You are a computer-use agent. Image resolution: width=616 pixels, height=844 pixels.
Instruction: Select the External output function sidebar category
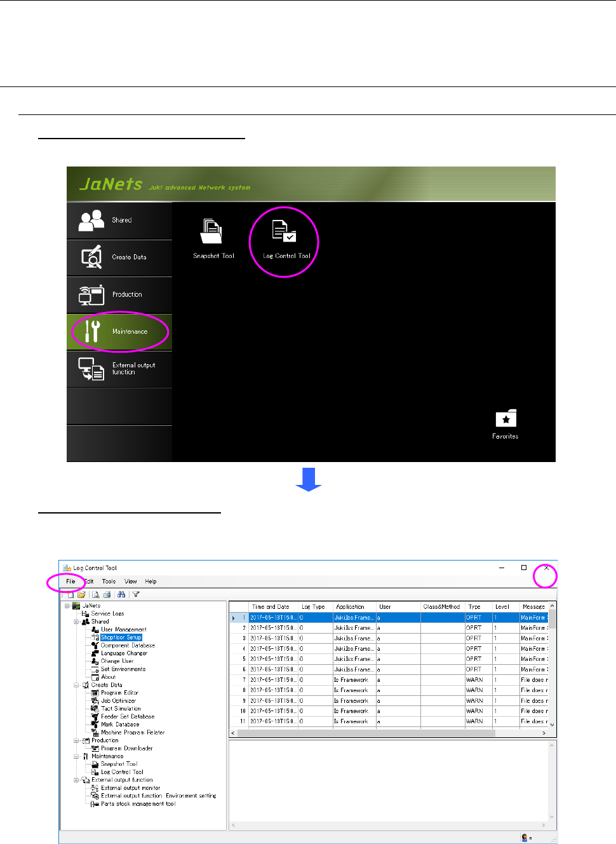pyautogui.click(x=119, y=369)
